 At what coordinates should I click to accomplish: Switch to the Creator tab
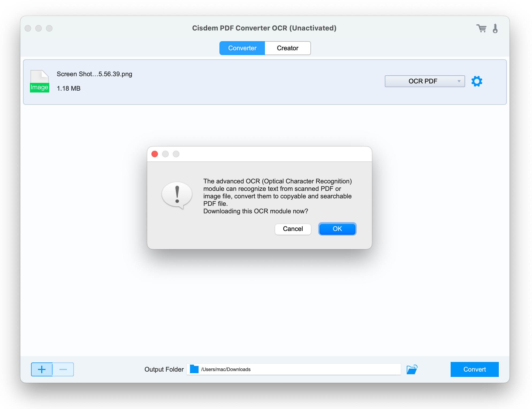click(287, 48)
